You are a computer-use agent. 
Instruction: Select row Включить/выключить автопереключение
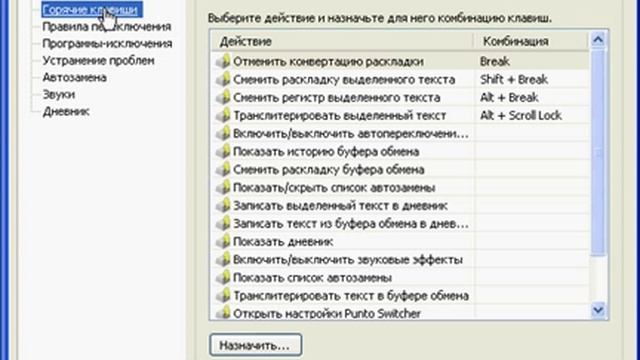coord(400,133)
